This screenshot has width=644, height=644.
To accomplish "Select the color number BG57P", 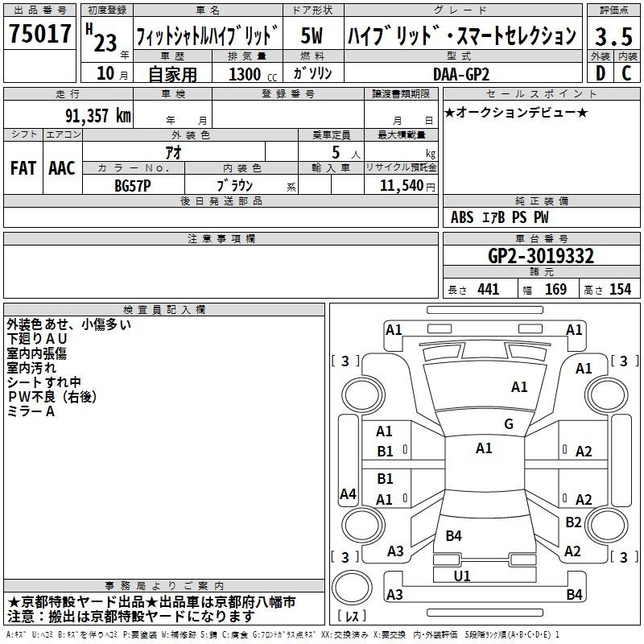I will [x=132, y=186].
